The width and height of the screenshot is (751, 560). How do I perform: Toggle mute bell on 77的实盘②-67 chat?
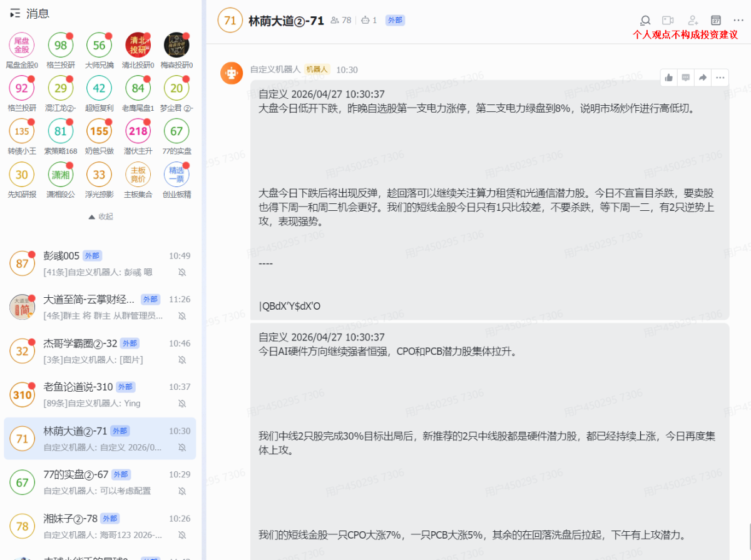coord(182,491)
